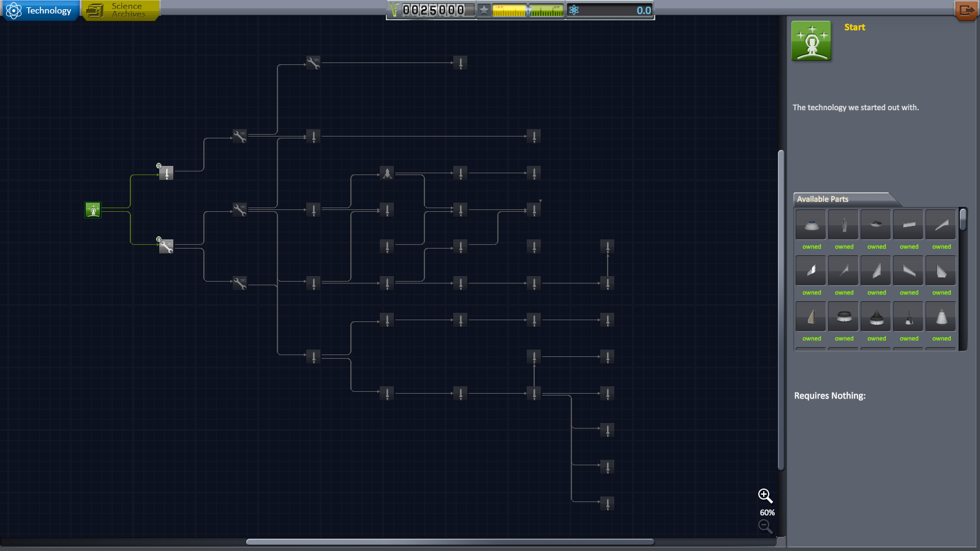Zoom out with the minus magnifier

[765, 526]
